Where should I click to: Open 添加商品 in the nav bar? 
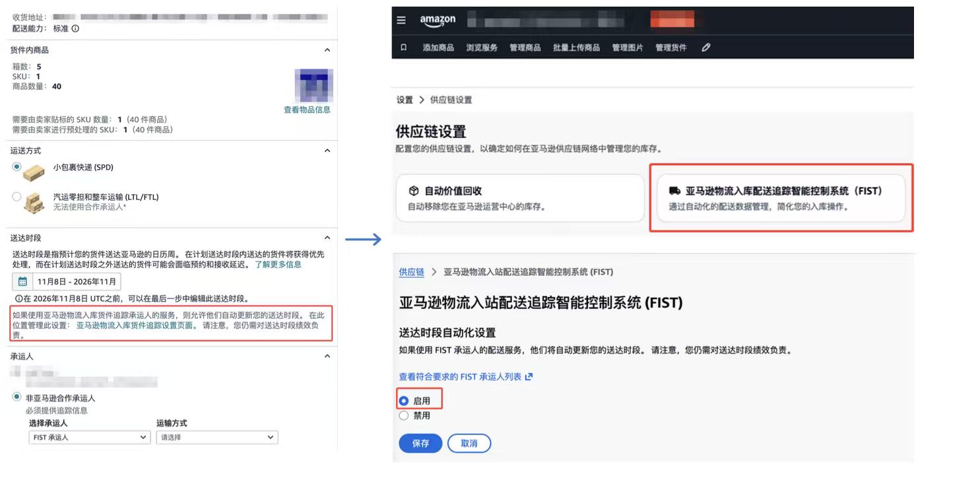pyautogui.click(x=438, y=48)
